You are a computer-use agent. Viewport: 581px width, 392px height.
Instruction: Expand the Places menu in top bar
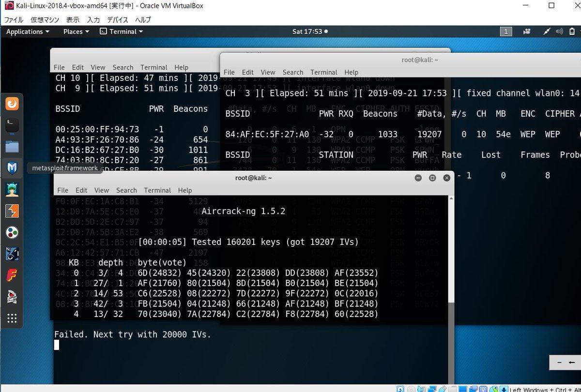point(76,31)
